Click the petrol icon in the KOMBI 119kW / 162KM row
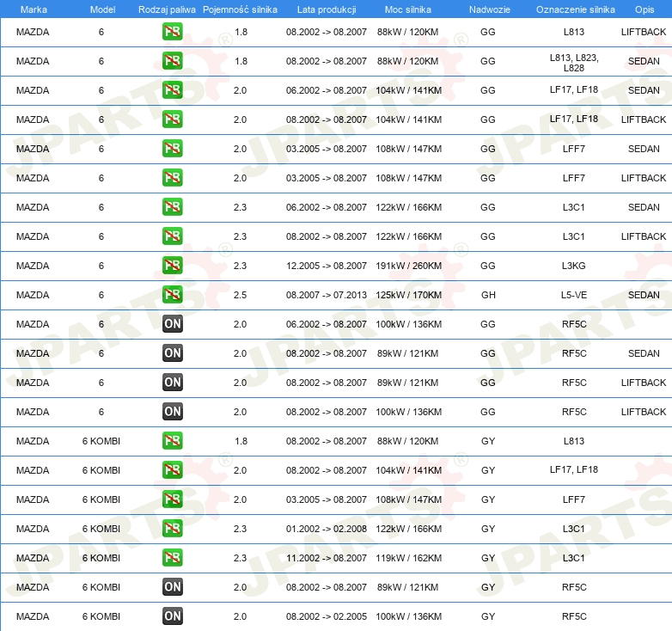 pos(172,558)
